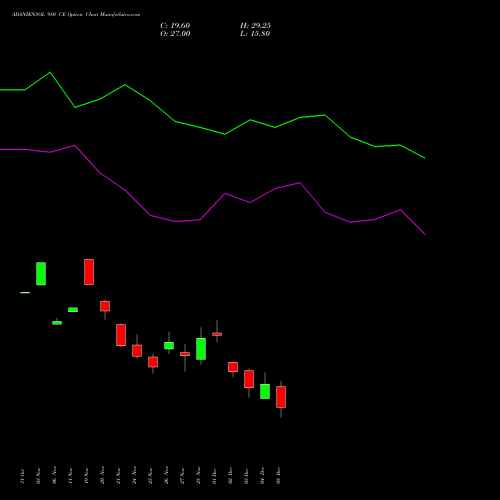Click the 19 Nov date label
The height and width of the screenshot is (500, 500).
point(86,476)
